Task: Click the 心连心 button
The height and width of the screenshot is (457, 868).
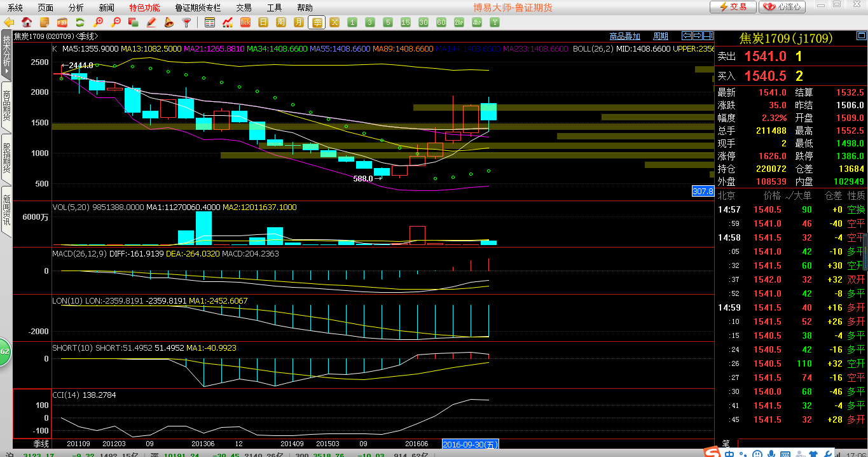Action: [783, 7]
